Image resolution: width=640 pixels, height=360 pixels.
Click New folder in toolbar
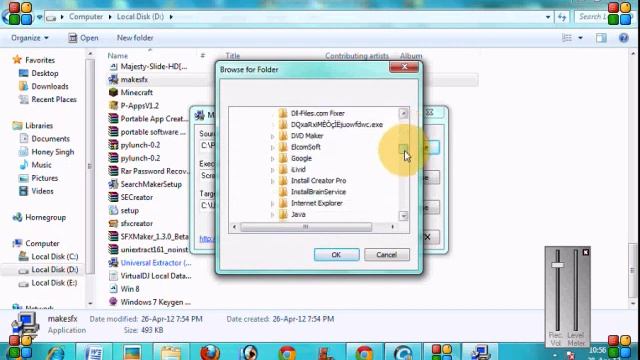tap(135, 38)
